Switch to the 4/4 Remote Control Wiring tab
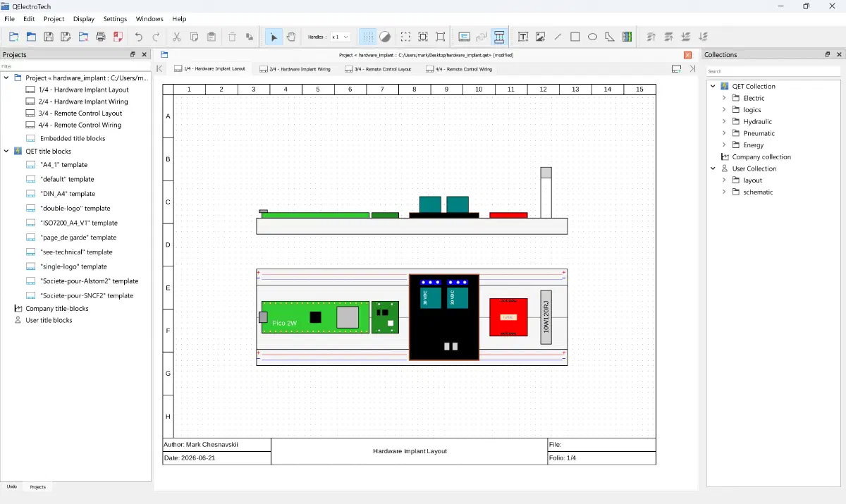 (x=459, y=69)
